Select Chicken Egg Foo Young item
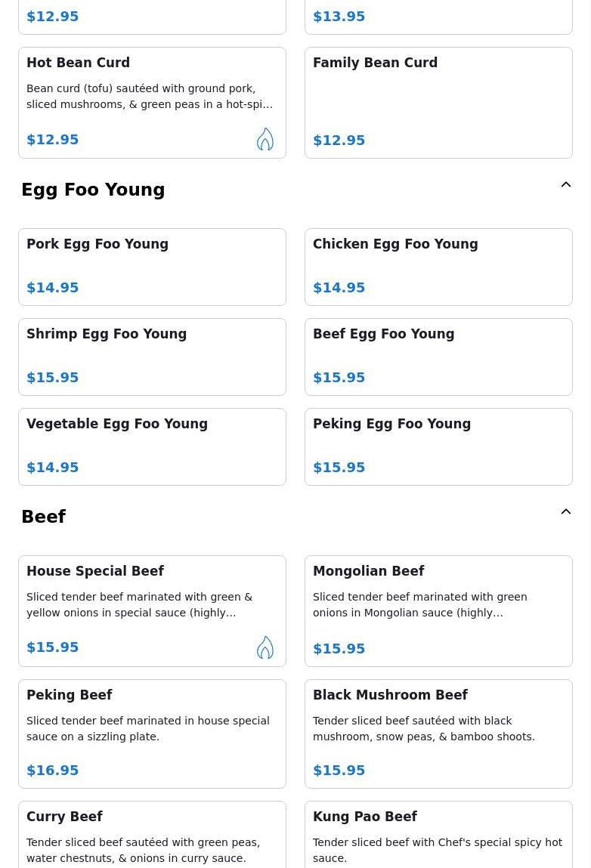The image size is (591, 868). click(438, 267)
